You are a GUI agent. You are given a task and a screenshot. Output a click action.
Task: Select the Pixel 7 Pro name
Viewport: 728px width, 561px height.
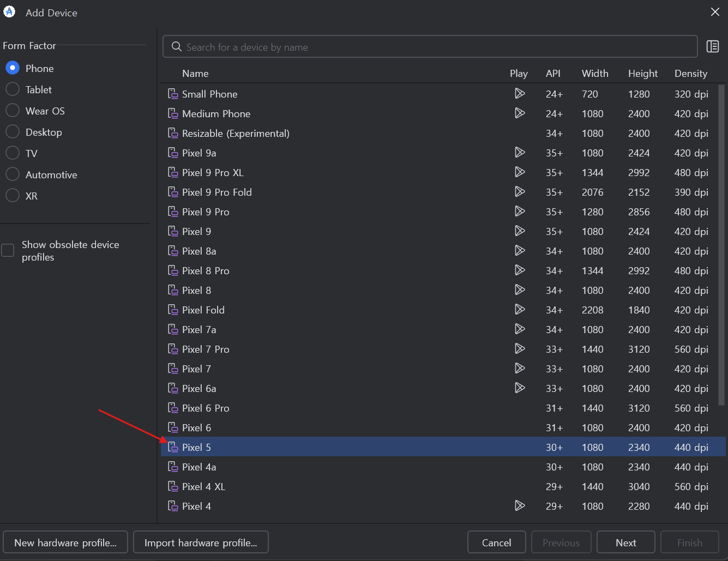[x=206, y=349]
